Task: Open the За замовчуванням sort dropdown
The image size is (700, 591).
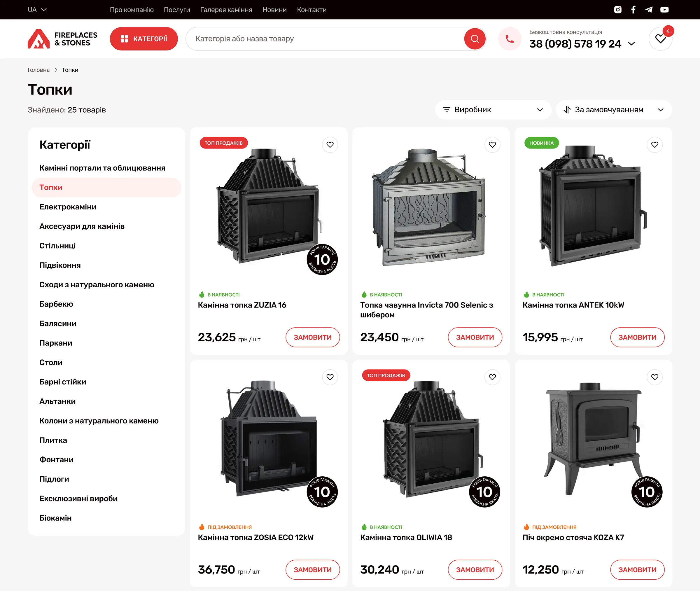Action: coord(614,110)
